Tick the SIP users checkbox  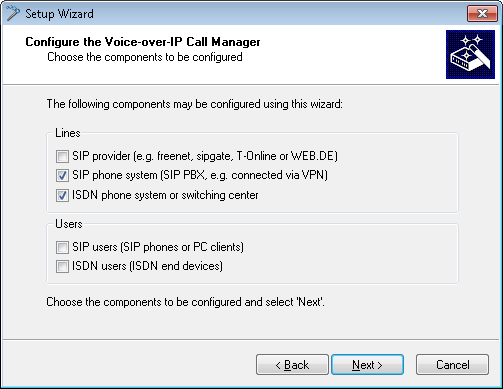point(62,247)
